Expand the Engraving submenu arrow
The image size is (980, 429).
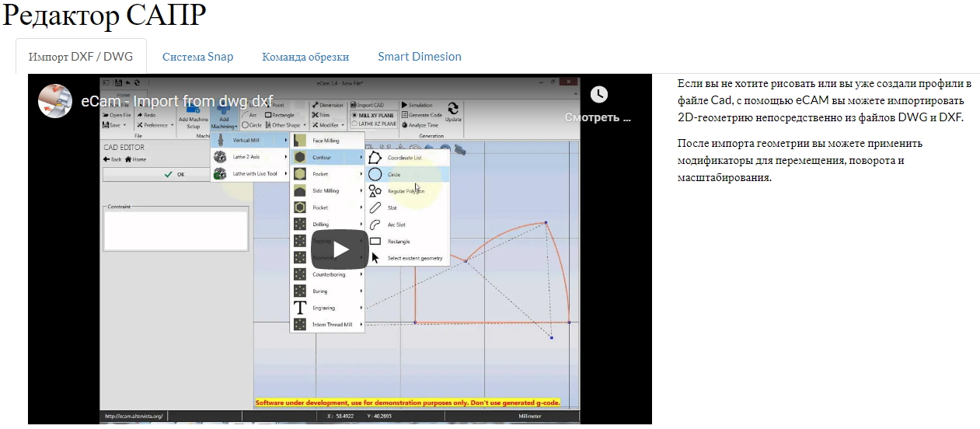coord(361,308)
